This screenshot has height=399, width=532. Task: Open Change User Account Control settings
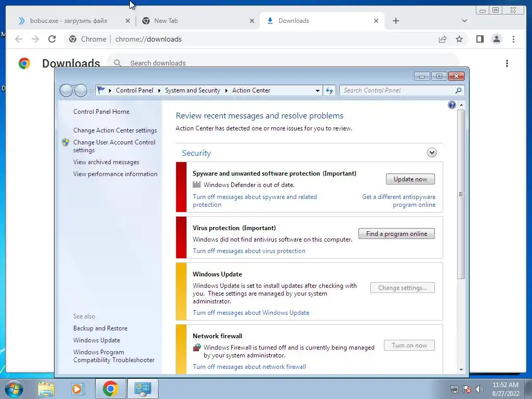pos(114,146)
